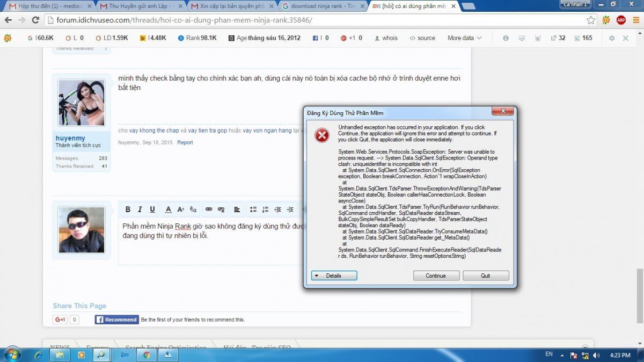
Task: Click the SEOquake info circle icon
Action: (x=506, y=38)
